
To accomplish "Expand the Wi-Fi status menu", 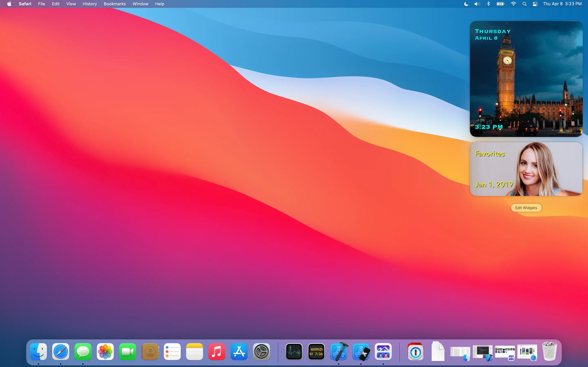I will [x=513, y=4].
